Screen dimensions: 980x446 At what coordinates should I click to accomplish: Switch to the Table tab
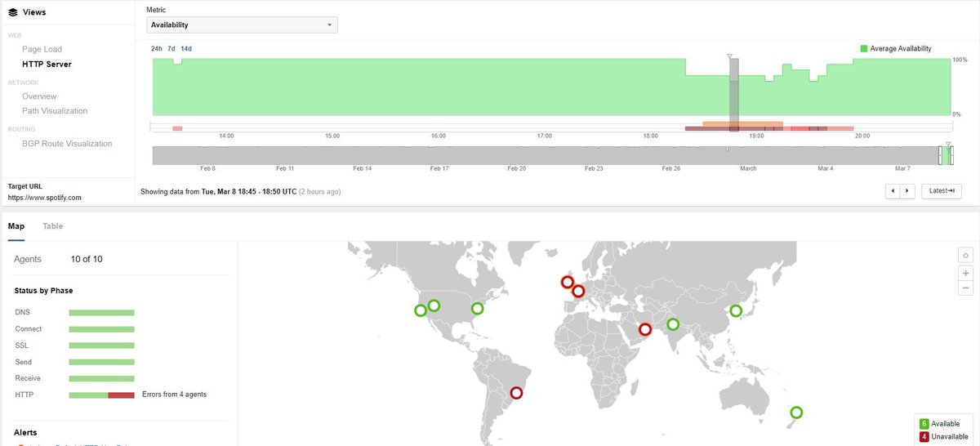pyautogui.click(x=52, y=226)
